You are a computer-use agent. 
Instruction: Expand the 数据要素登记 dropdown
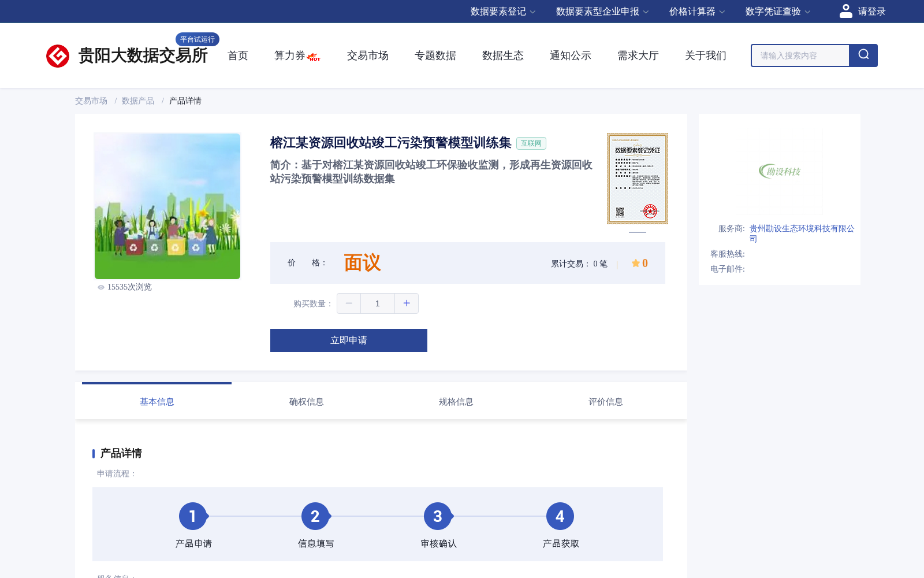(503, 12)
